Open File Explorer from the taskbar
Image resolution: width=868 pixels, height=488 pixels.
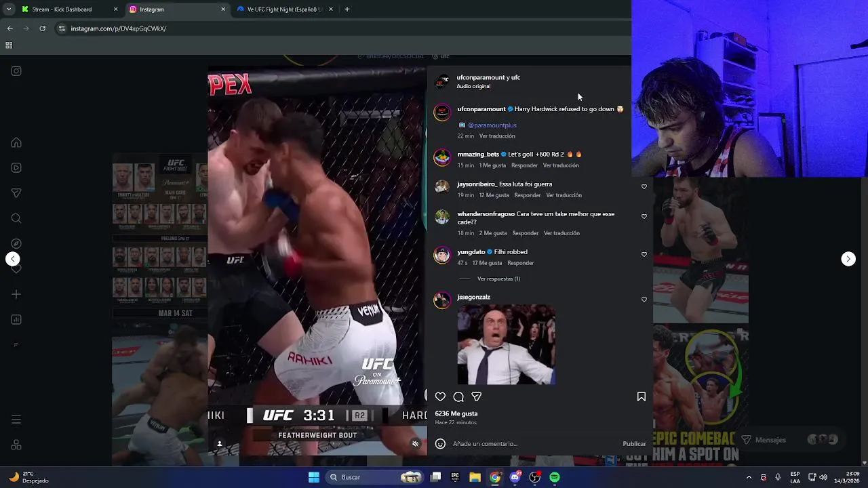point(475,477)
